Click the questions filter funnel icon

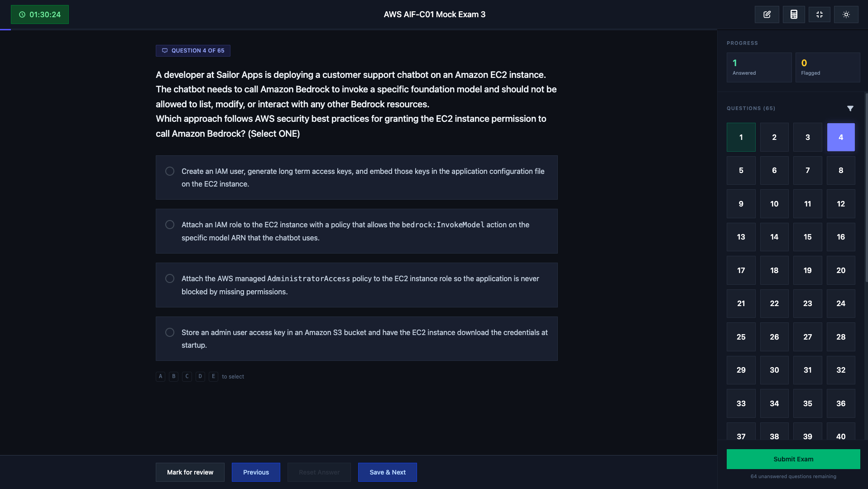(850, 108)
